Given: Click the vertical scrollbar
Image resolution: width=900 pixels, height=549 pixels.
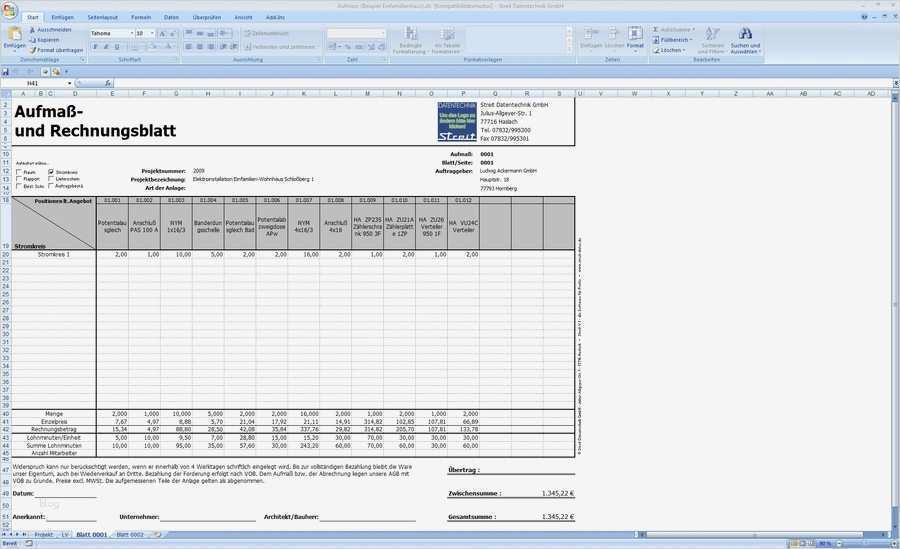Looking at the screenshot, I should (895, 304).
